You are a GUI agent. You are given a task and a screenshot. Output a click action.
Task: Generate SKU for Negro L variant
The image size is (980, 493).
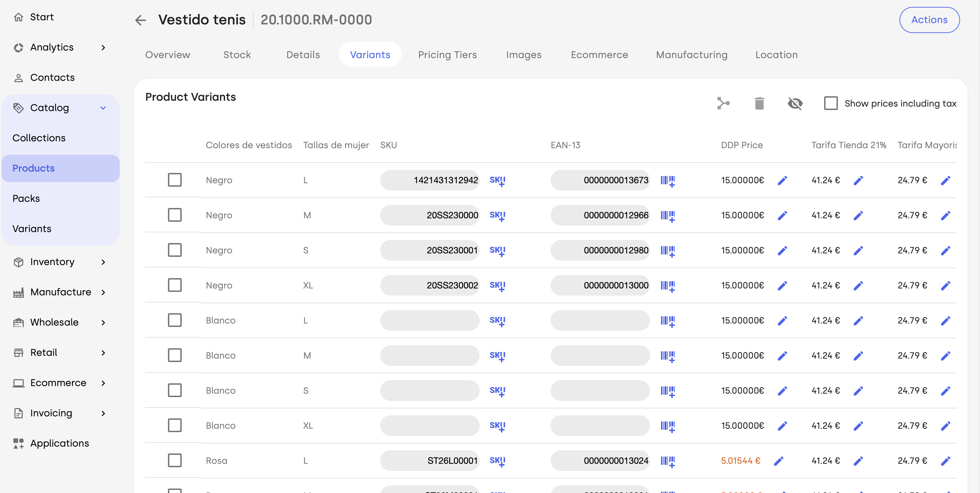click(497, 180)
